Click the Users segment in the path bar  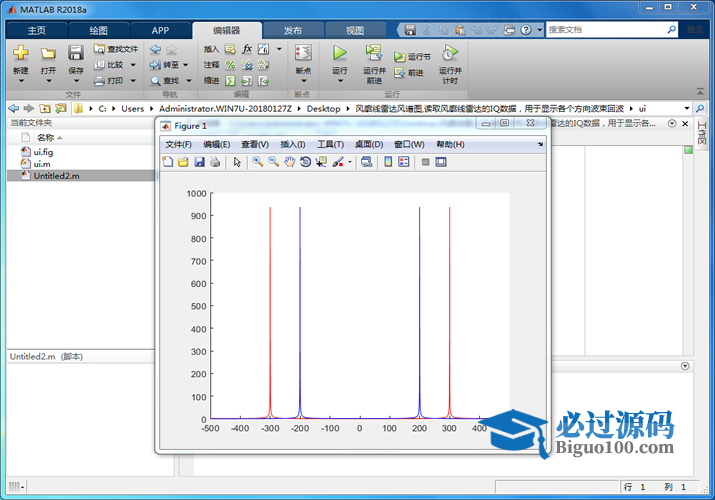click(132, 108)
